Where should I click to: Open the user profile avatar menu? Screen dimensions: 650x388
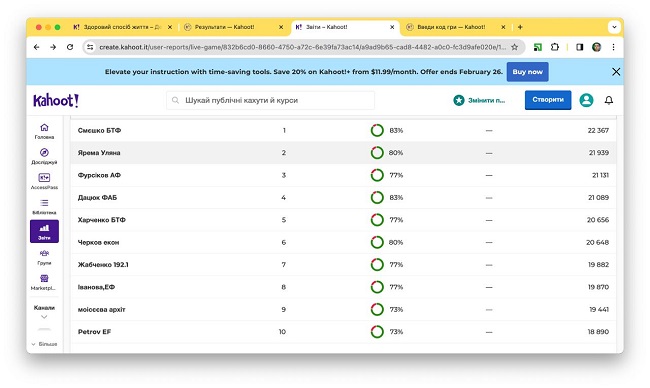(x=586, y=100)
